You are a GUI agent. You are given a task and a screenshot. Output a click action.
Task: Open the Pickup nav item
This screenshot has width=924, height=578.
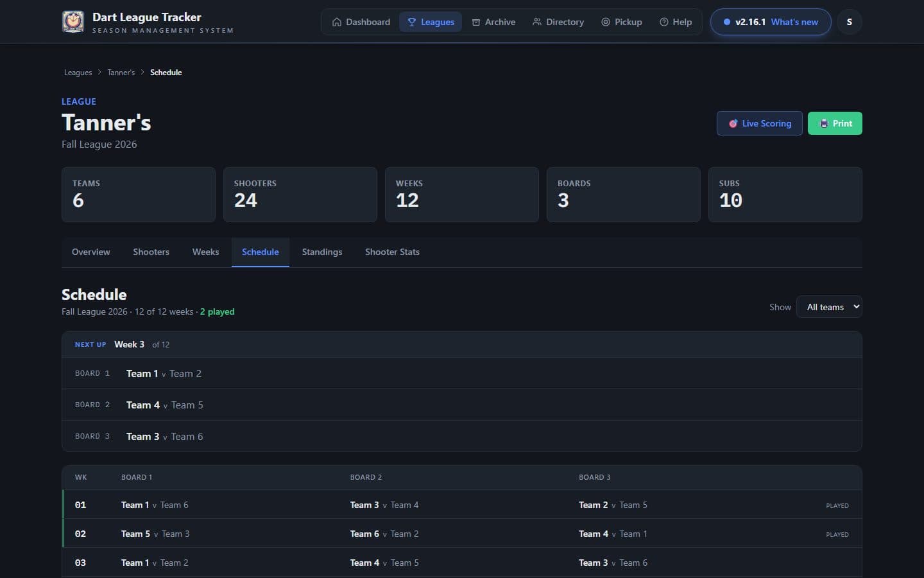621,22
